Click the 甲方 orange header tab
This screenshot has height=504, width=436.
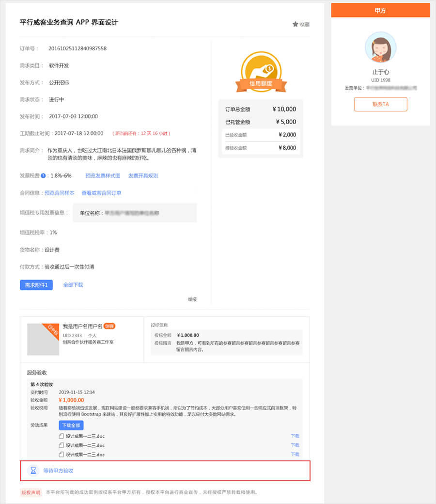380,10
